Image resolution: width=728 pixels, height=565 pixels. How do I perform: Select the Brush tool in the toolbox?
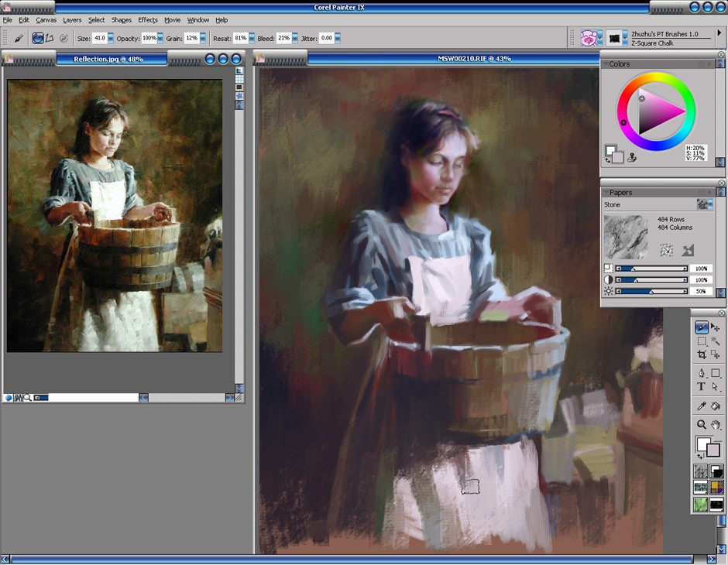point(701,327)
